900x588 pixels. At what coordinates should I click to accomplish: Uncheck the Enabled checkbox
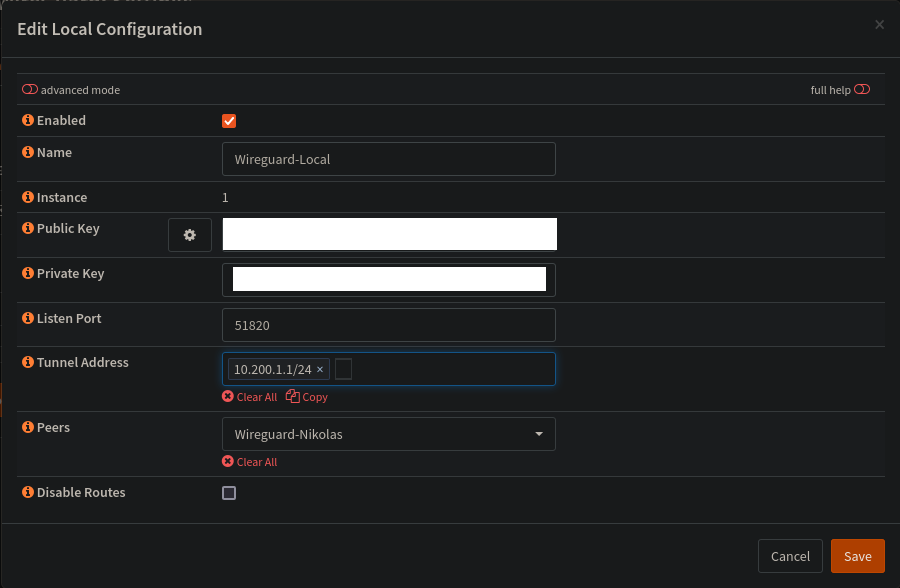coord(229,121)
